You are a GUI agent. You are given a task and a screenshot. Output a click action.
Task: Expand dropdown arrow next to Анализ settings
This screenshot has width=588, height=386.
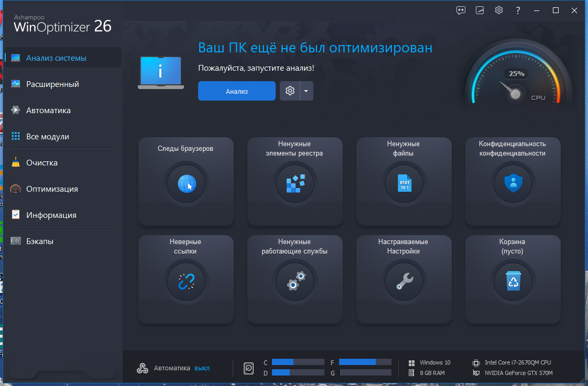click(x=307, y=91)
